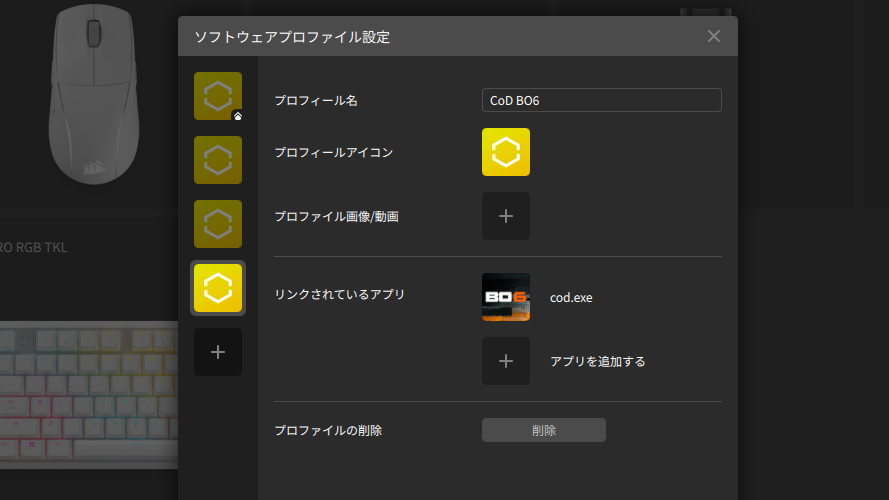Screen dimensions: 889x500
Task: Click the リンクされているアプリ label
Action: point(339,294)
